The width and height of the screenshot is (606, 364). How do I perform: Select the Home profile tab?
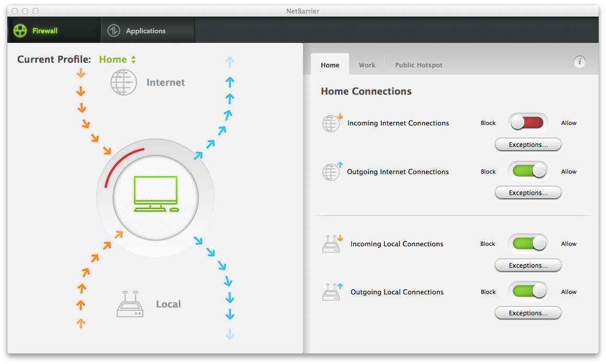(330, 65)
